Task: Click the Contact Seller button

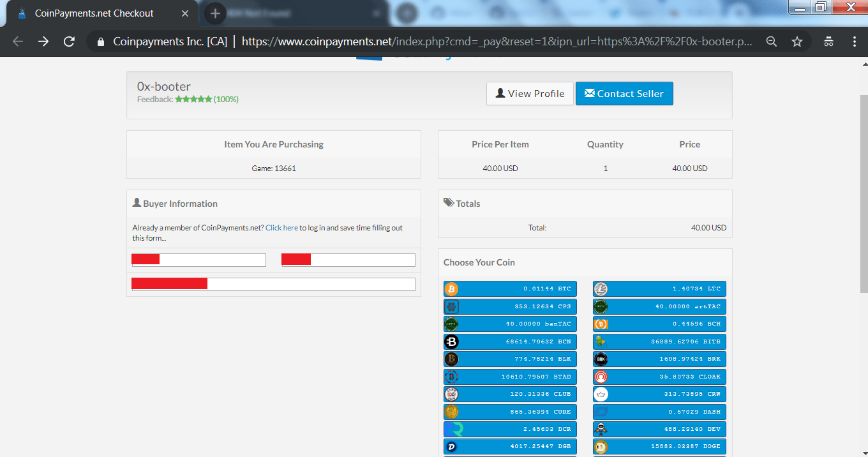Action: 624,93
